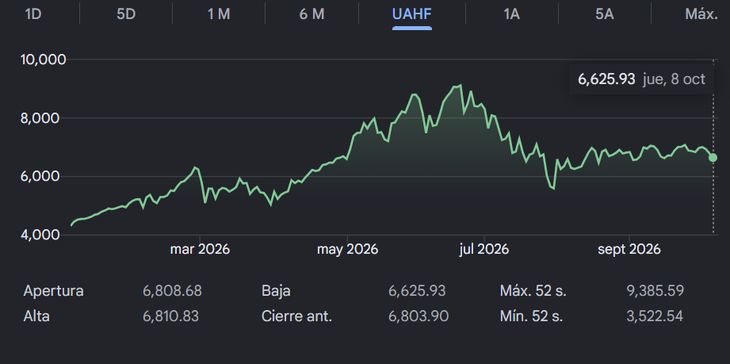Click the previous close value 6,803.90

[419, 317]
